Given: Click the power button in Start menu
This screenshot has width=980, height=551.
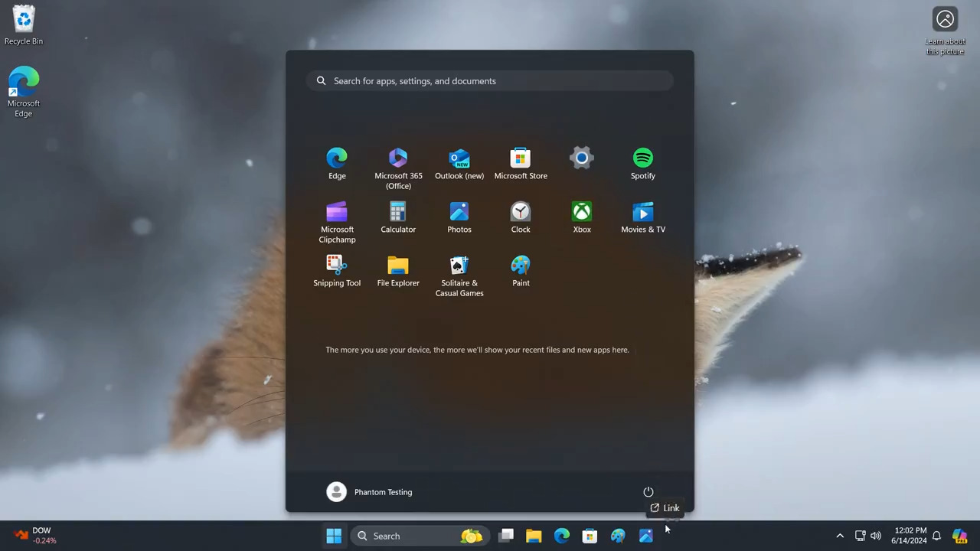Looking at the screenshot, I should [648, 492].
